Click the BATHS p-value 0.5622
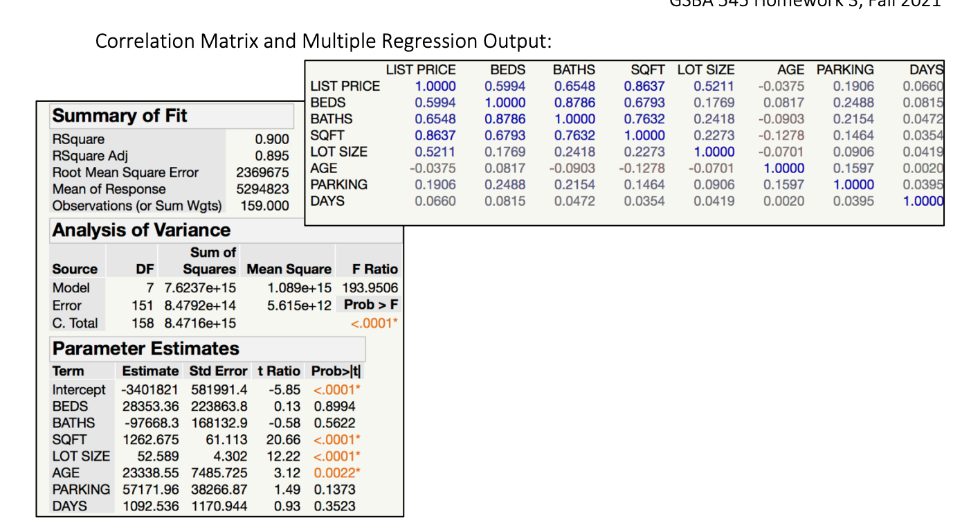Image resolution: width=980 pixels, height=532 pixels. (x=335, y=423)
